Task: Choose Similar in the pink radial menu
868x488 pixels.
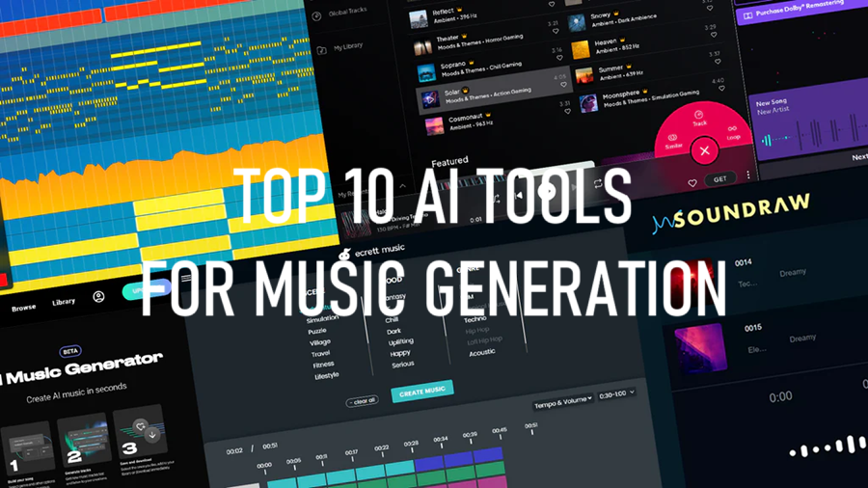Action: pos(673,142)
